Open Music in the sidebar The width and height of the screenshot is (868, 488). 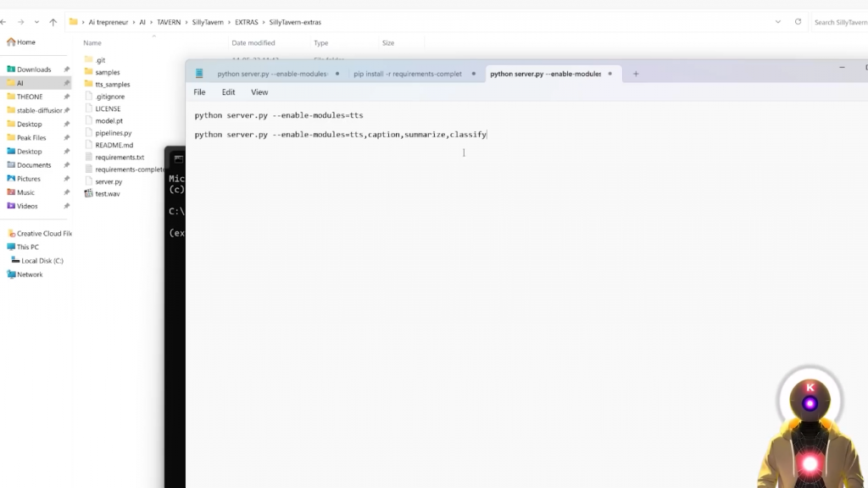[20, 192]
